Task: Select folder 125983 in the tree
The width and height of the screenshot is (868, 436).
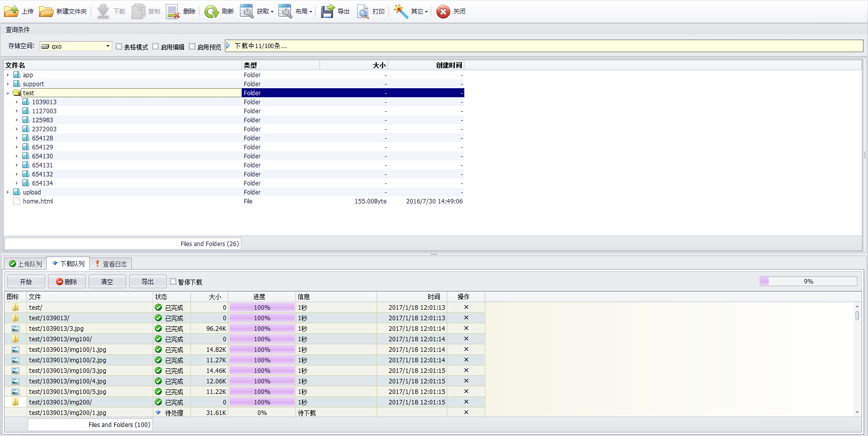Action: (x=43, y=120)
